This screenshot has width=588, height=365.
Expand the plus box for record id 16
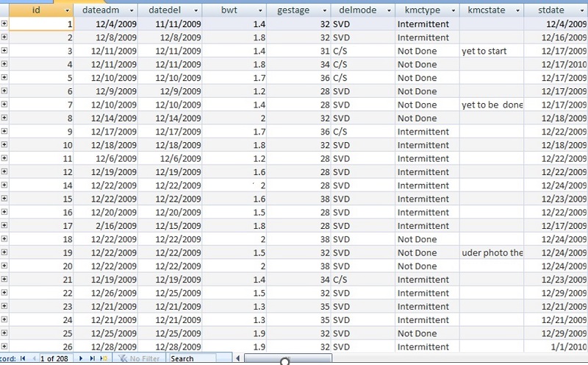tap(4, 212)
